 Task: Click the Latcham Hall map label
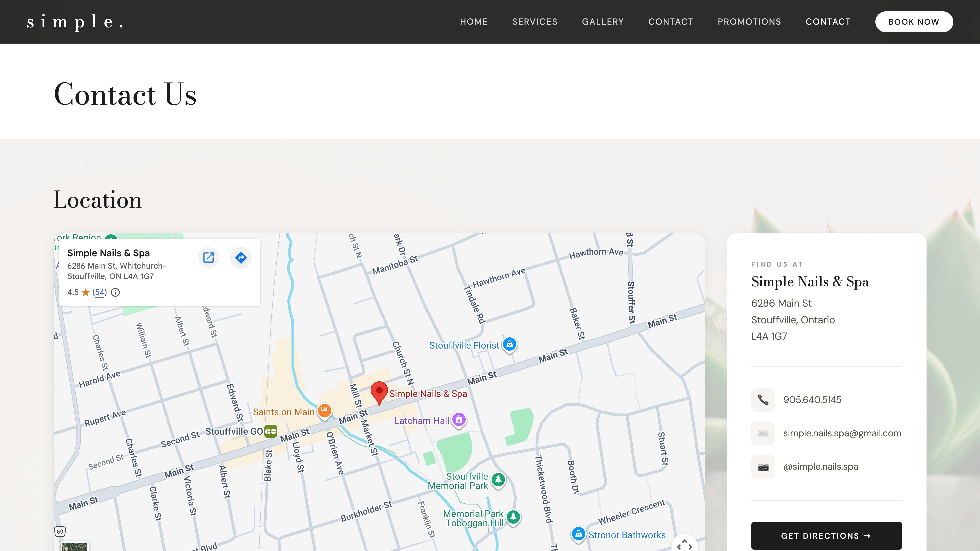422,420
